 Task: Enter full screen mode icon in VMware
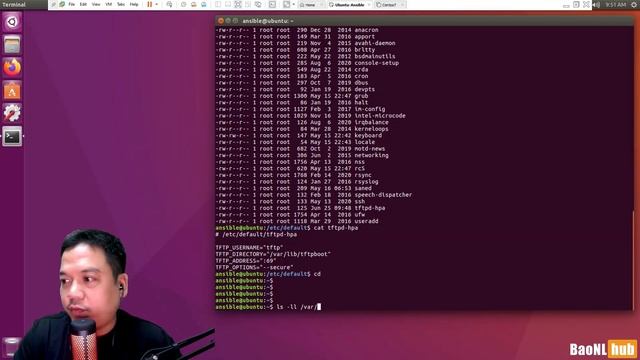(x=238, y=4)
